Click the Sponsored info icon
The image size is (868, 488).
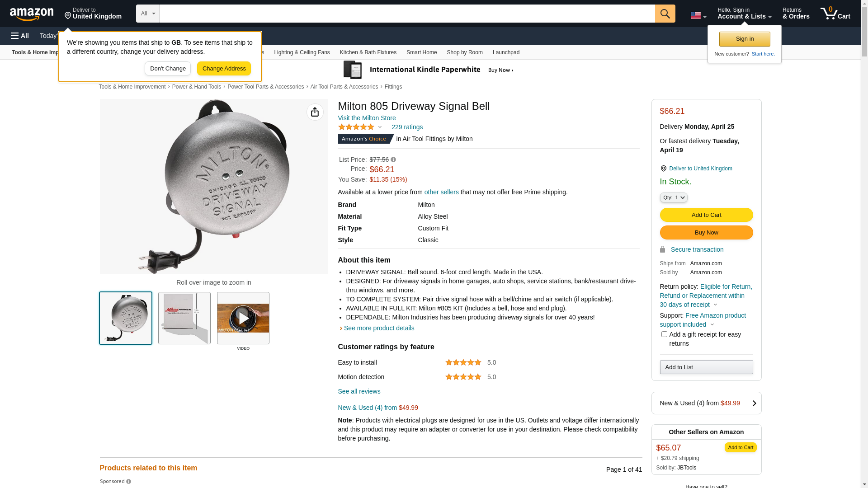[129, 482]
